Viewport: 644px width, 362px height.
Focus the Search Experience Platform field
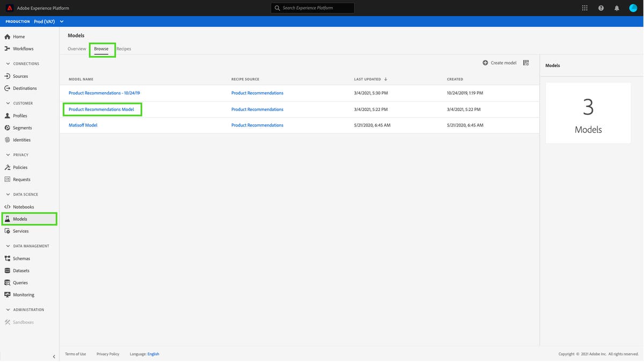pos(312,8)
